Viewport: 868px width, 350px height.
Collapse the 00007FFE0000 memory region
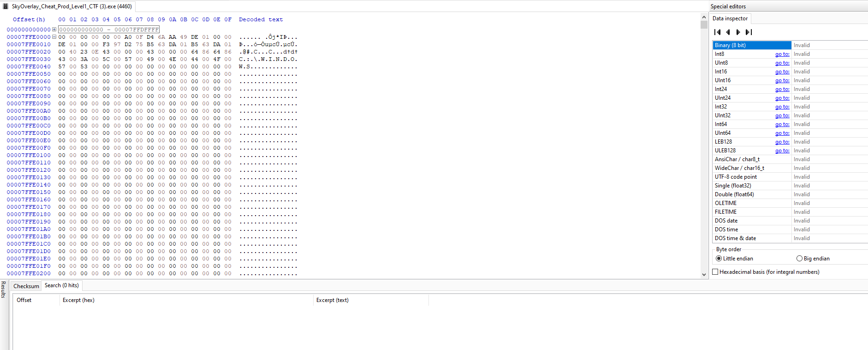[x=54, y=37]
